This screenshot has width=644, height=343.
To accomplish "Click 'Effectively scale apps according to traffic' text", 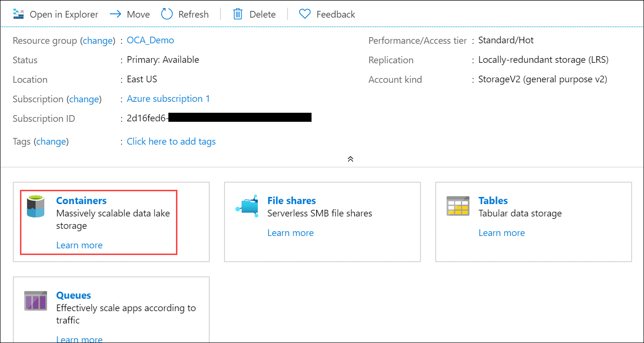I will click(x=126, y=314).
